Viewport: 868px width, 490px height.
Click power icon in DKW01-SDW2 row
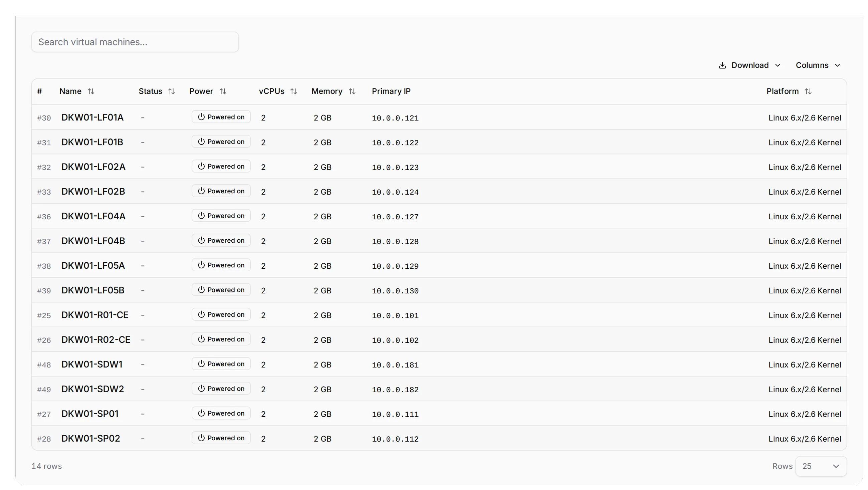201,389
